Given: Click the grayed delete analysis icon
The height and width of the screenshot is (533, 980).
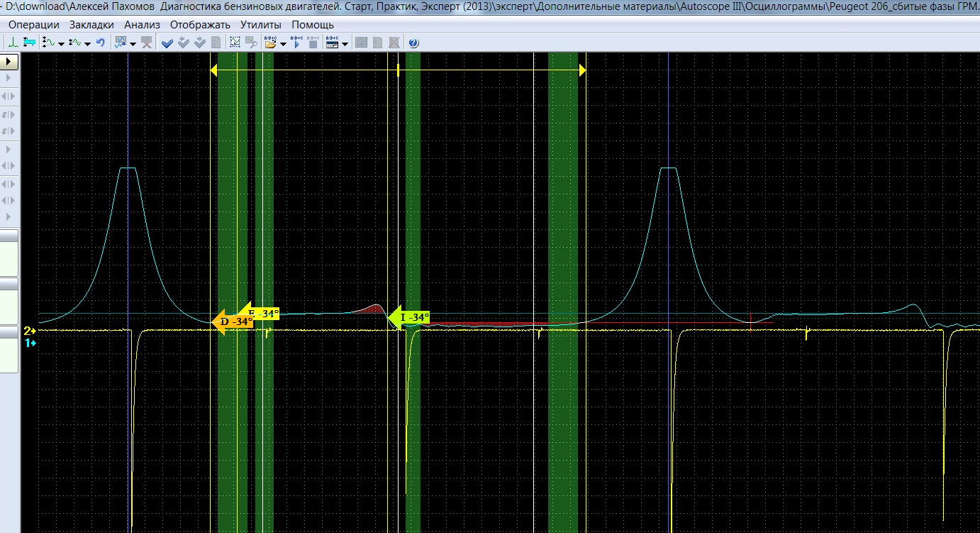Looking at the screenshot, I should click(147, 43).
